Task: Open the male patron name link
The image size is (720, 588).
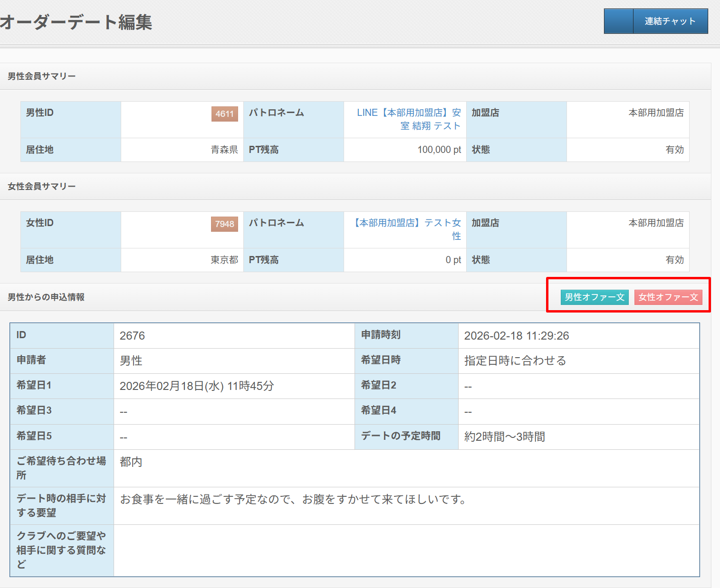Action: (409, 119)
